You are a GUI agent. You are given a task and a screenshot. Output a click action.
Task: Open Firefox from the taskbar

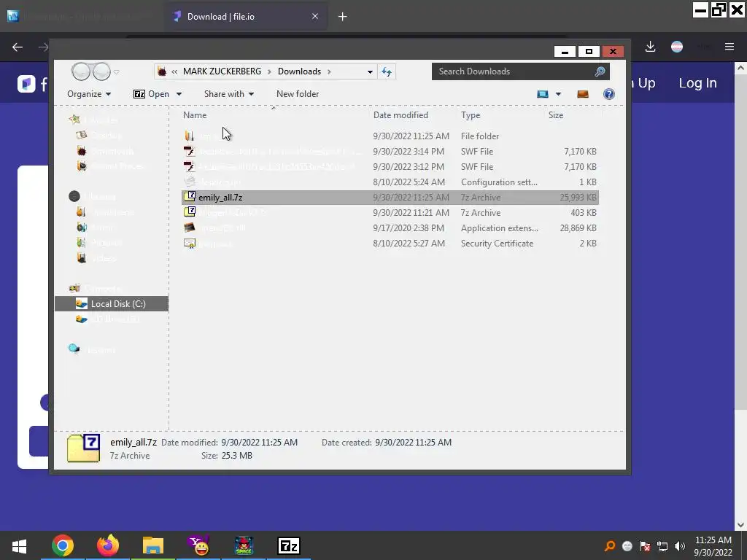tap(108, 545)
